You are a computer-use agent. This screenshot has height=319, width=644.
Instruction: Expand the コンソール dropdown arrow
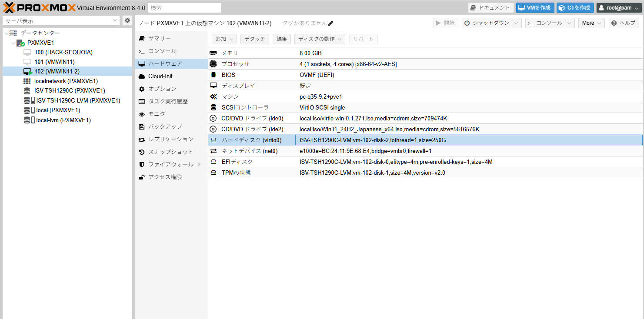[x=570, y=23]
